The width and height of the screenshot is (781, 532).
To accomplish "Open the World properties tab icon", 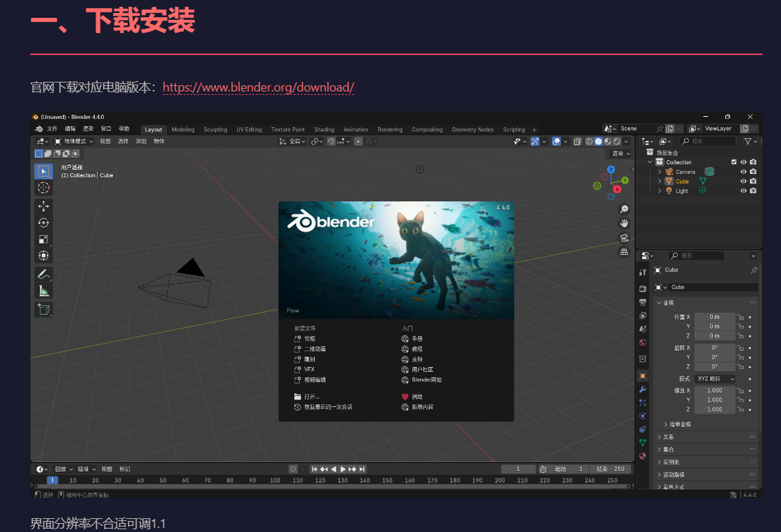I will [x=643, y=342].
